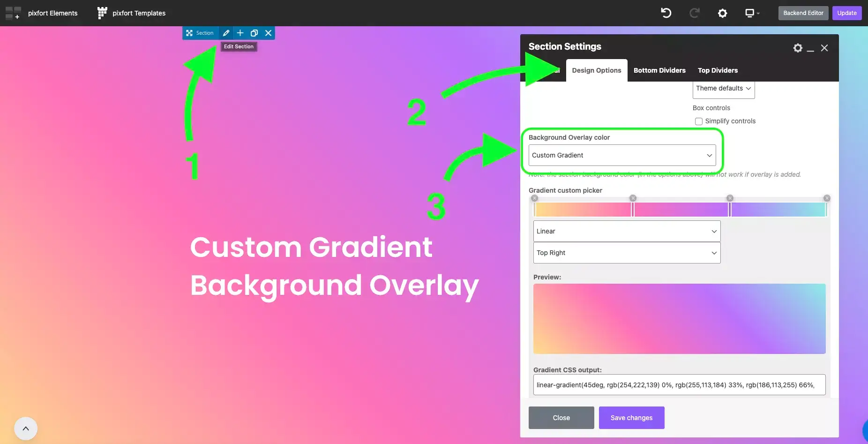
Task: Click the undo arrow icon
Action: pos(666,13)
